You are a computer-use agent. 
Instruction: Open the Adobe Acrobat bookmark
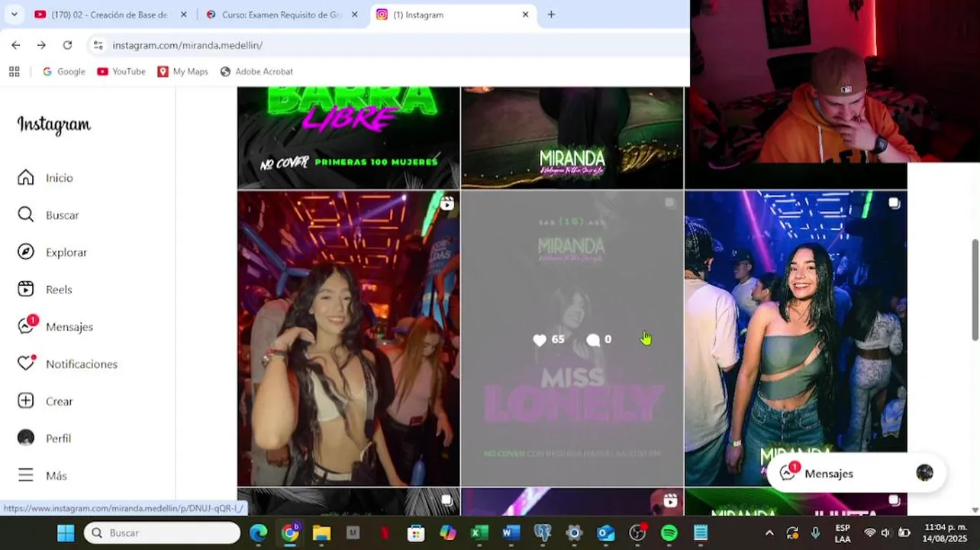256,71
